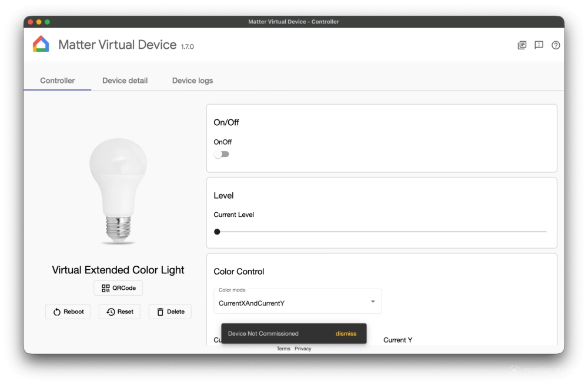588x385 pixels.
Task: Click the Matter Virtual Device title text
Action: (118, 45)
